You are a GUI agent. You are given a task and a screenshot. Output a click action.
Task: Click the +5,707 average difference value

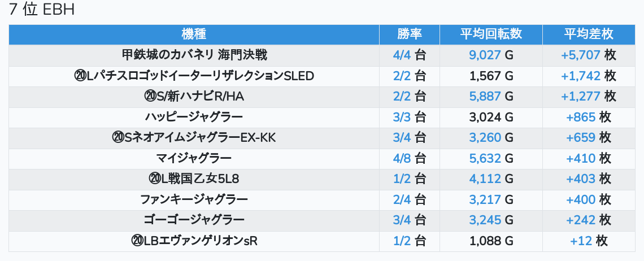coord(581,55)
